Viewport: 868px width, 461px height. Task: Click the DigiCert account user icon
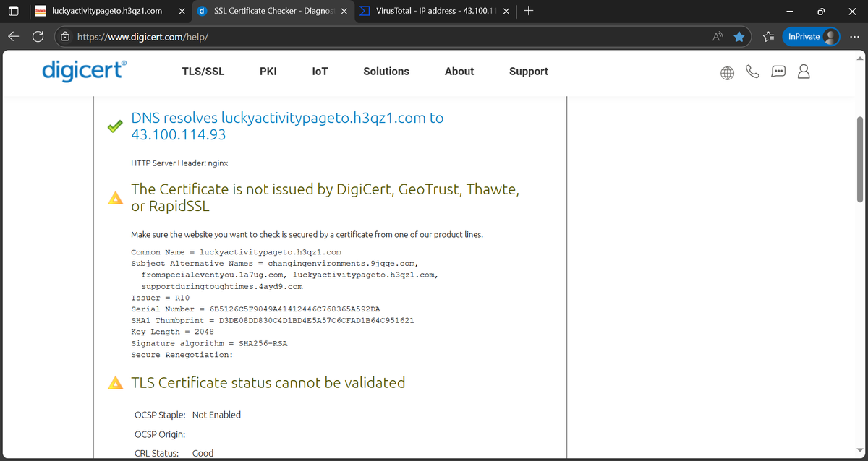803,72
